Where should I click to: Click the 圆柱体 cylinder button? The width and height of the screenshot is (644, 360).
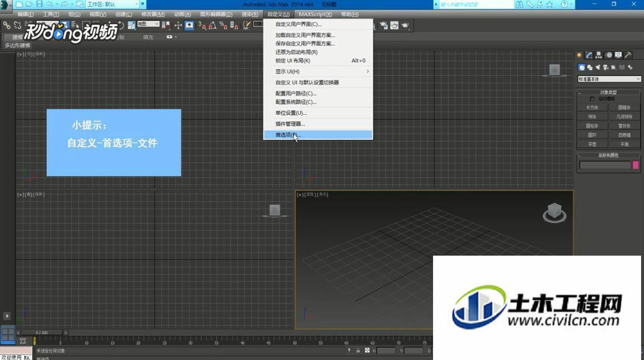pyautogui.click(x=592, y=125)
